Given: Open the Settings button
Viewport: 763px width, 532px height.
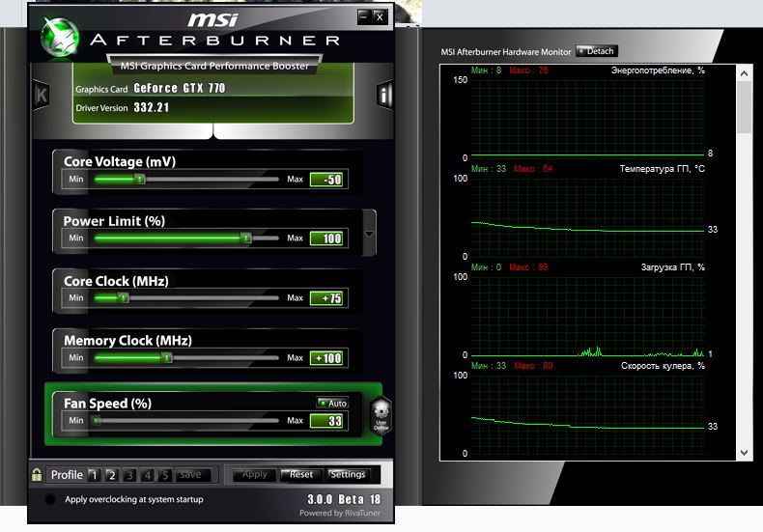Looking at the screenshot, I should 348,475.
